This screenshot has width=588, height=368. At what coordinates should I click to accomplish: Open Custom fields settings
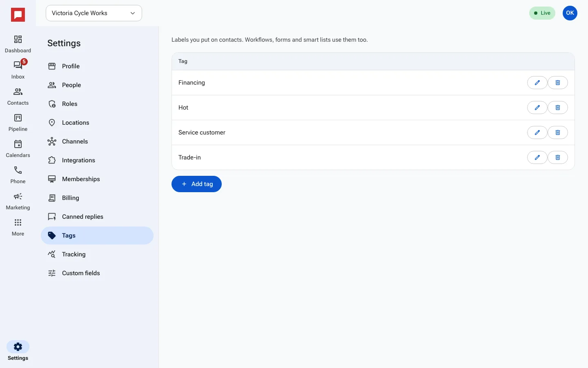pos(97,273)
